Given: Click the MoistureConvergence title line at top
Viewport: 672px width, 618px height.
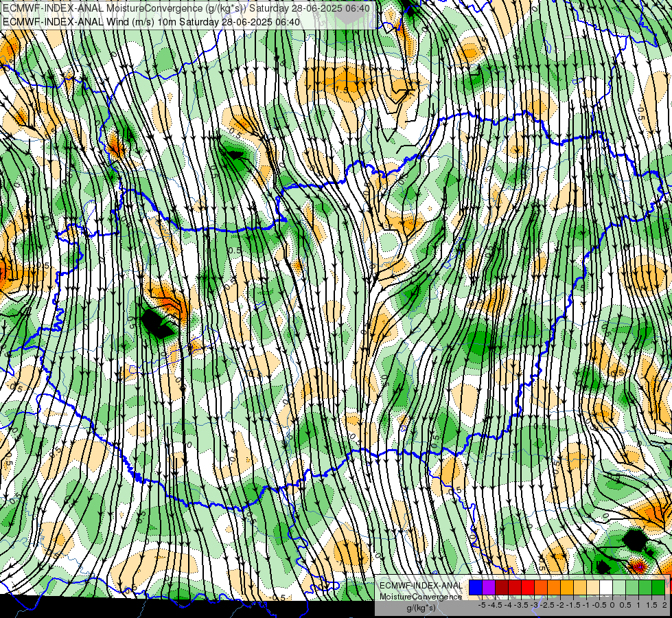Looking at the screenshot, I should click(x=187, y=8).
